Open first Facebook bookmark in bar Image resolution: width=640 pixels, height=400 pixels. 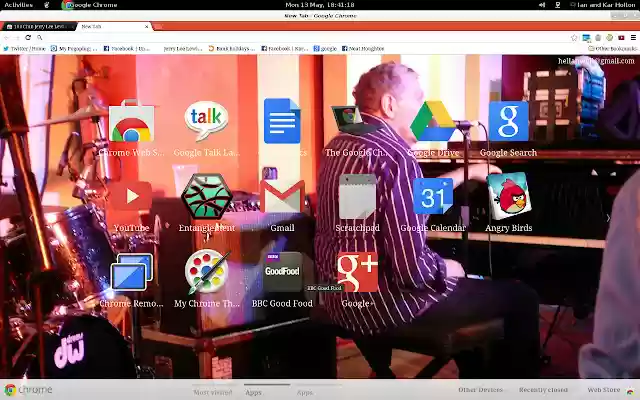[127, 49]
